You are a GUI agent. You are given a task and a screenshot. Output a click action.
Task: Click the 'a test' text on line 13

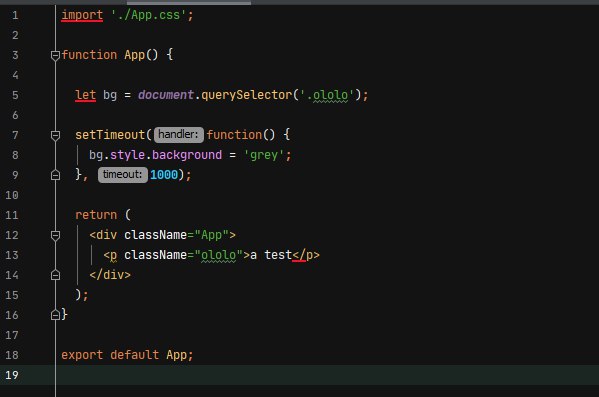coord(271,255)
